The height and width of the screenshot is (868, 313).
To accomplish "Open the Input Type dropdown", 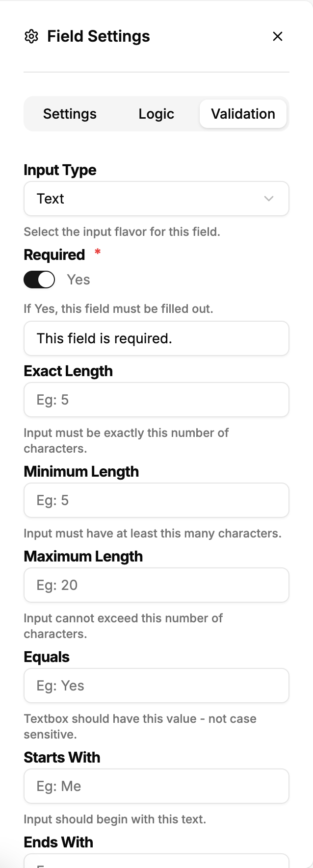I will click(156, 199).
